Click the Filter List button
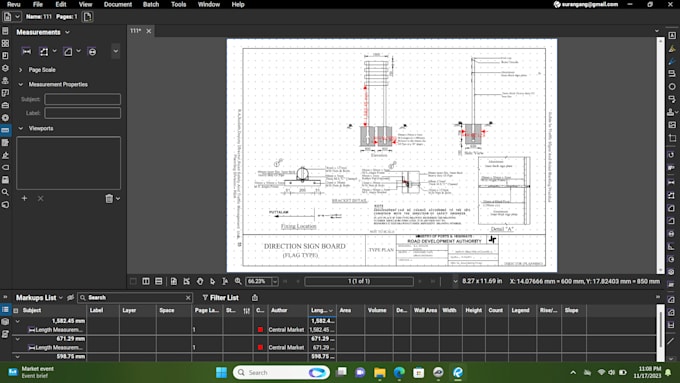Image resolution: width=680 pixels, height=383 pixels. coord(220,298)
